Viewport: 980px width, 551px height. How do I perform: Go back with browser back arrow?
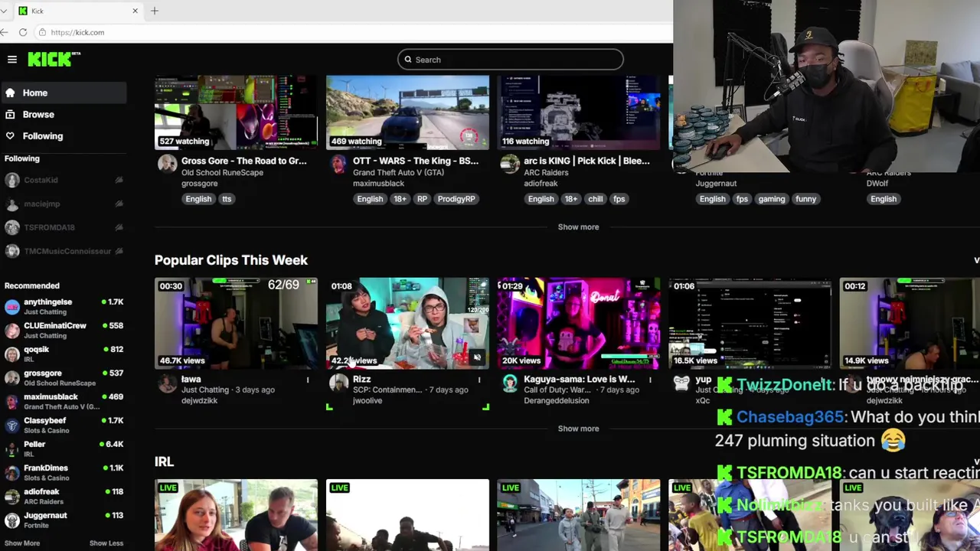pos(5,32)
